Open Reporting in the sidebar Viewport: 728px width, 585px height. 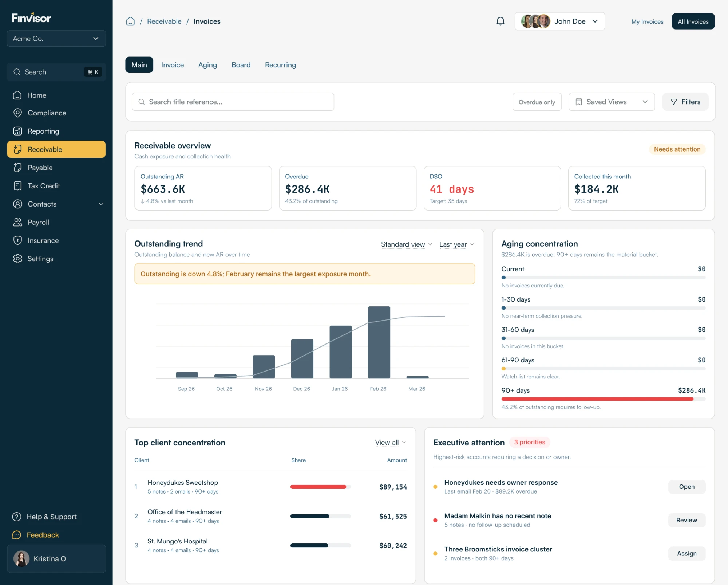tap(56, 131)
